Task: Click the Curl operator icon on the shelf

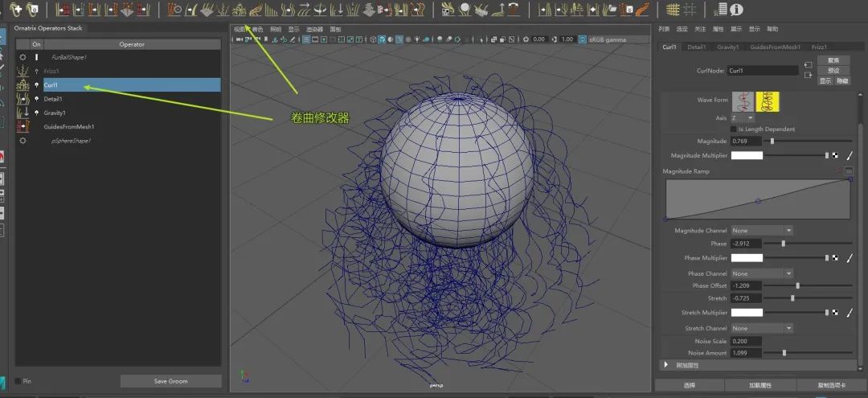Action: pyautogui.click(x=240, y=10)
